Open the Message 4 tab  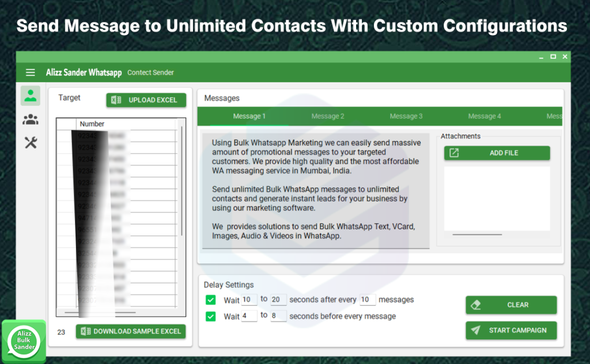tap(485, 116)
